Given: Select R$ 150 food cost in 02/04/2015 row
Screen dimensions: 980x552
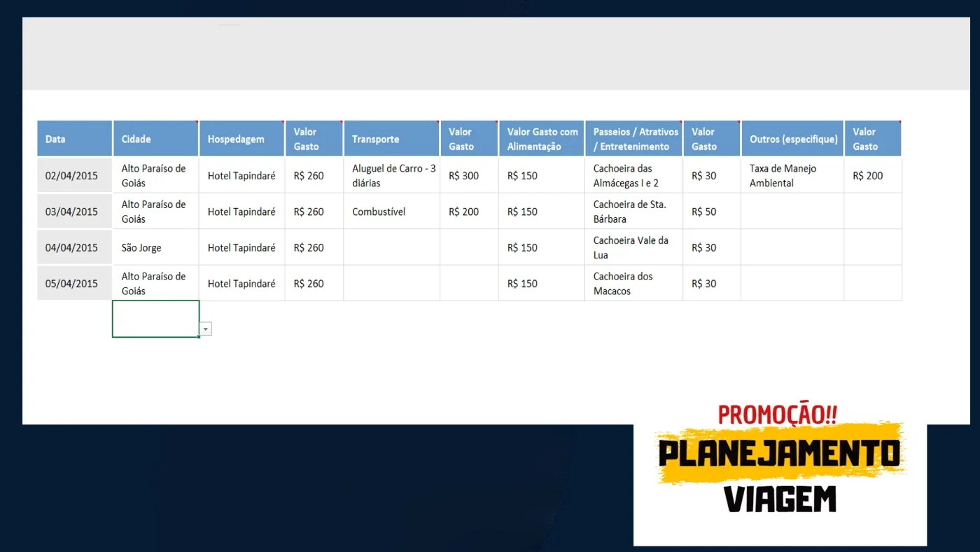Looking at the screenshot, I should [542, 175].
